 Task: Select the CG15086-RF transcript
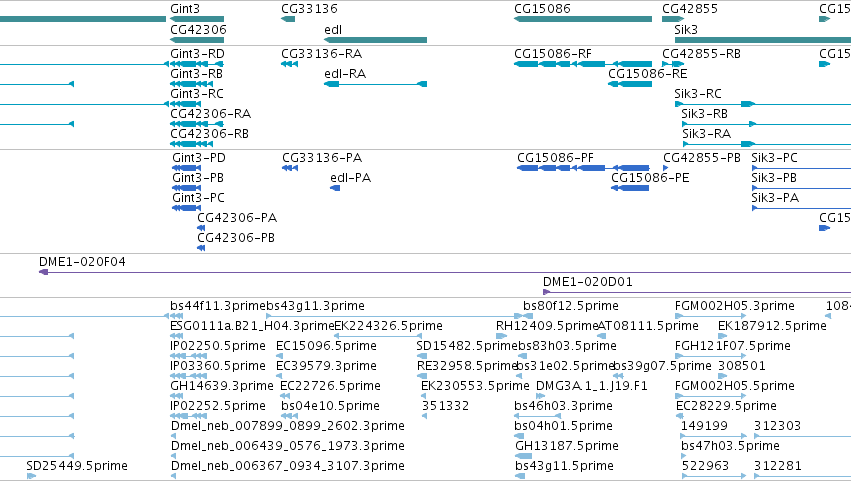point(583,64)
